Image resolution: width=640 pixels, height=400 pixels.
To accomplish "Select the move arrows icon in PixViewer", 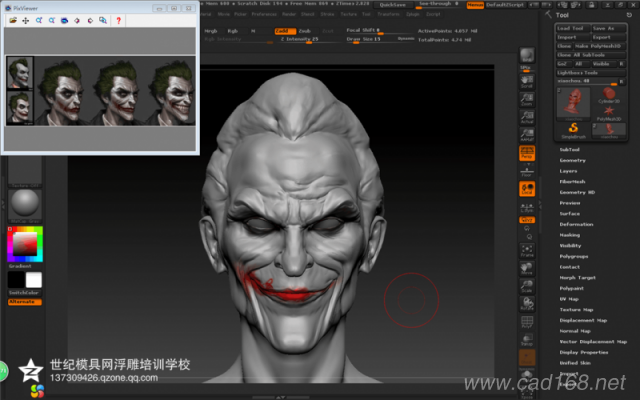I will click(26, 20).
